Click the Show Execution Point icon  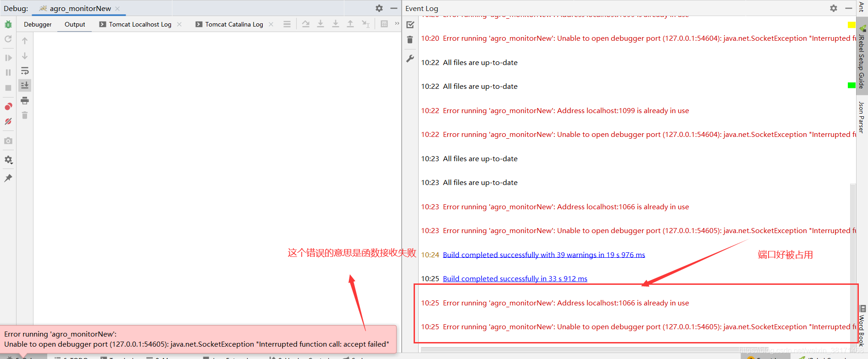pos(287,24)
